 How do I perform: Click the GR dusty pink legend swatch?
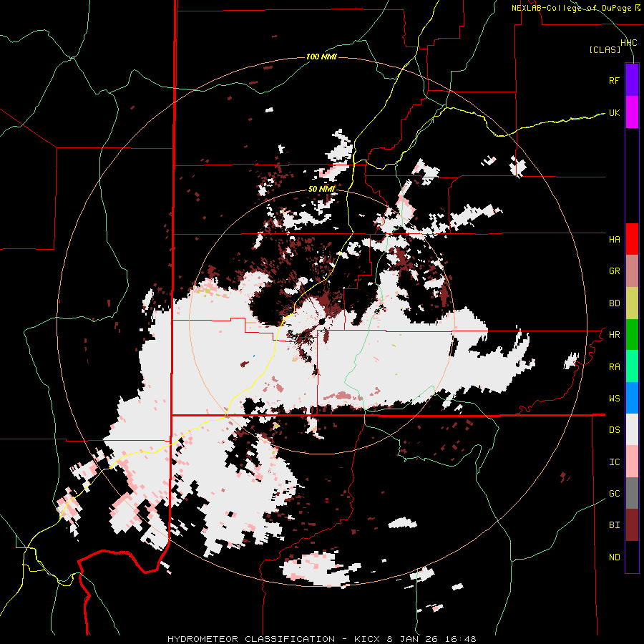[632, 271]
